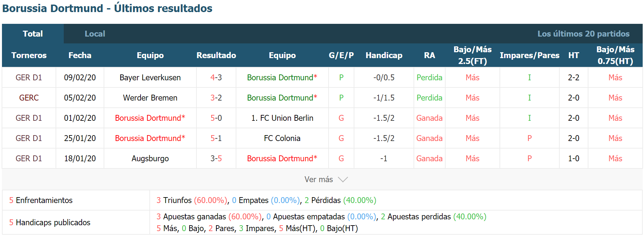Click the Impares/Pares column header
This screenshot has height=236, width=644.
529,55
